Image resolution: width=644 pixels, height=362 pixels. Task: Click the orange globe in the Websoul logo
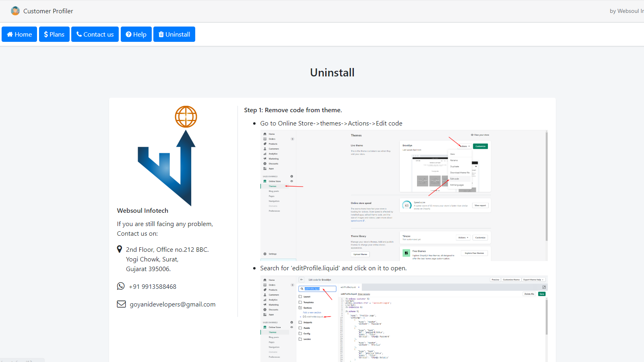point(186,117)
